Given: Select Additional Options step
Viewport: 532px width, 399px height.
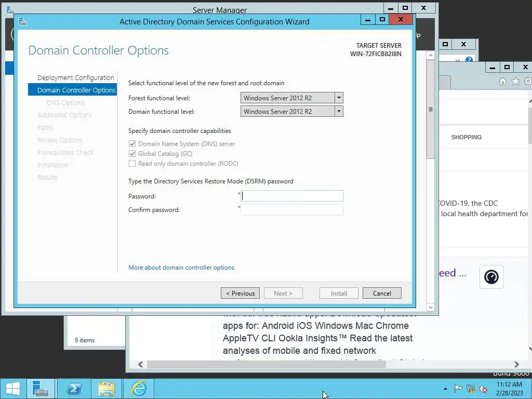Looking at the screenshot, I should (64, 115).
